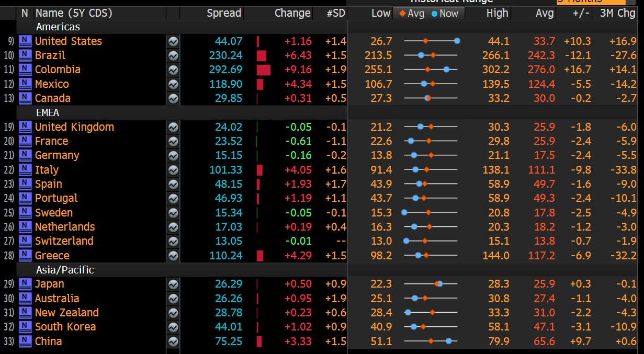Click the change value -0.61

click(298, 141)
